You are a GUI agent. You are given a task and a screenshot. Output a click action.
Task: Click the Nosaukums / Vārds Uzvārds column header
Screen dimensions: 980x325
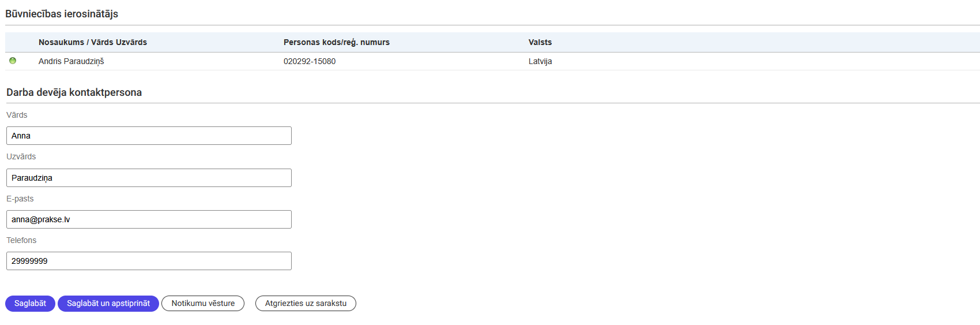pos(93,42)
